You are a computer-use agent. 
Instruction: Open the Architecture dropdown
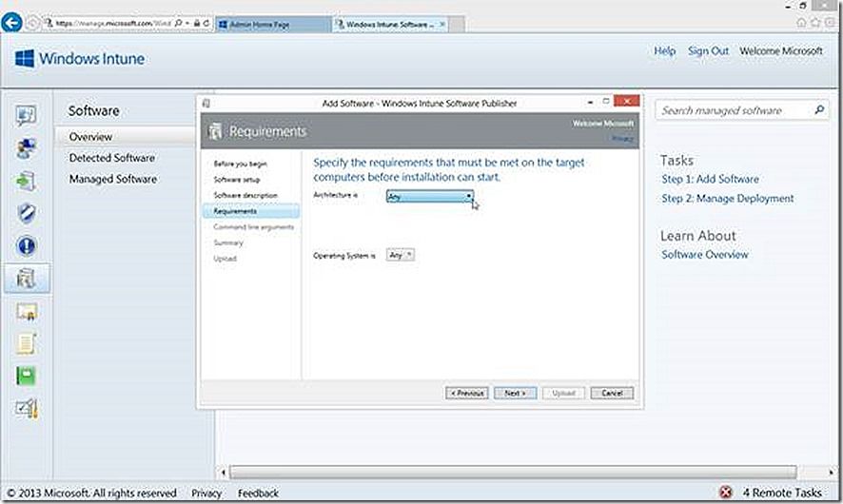click(429, 197)
